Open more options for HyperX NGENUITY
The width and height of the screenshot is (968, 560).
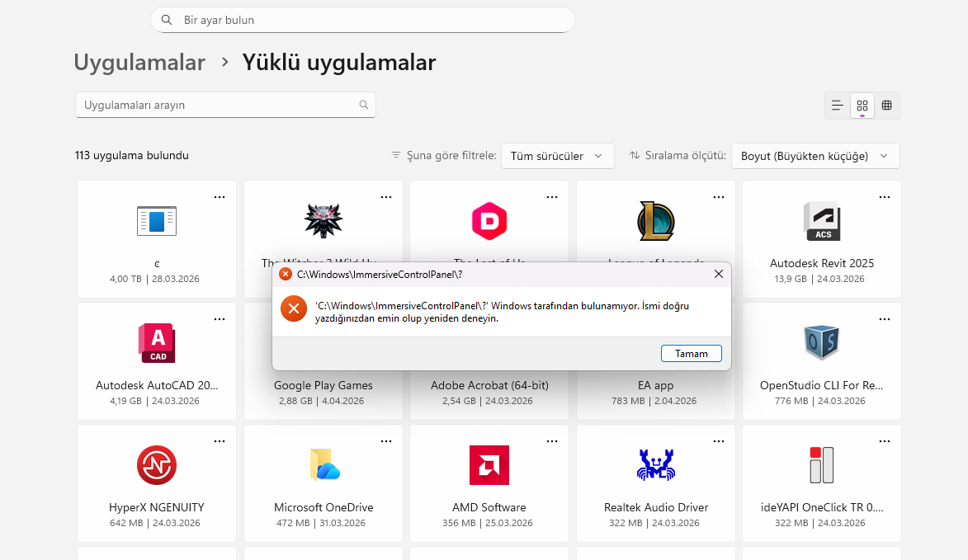pos(220,441)
